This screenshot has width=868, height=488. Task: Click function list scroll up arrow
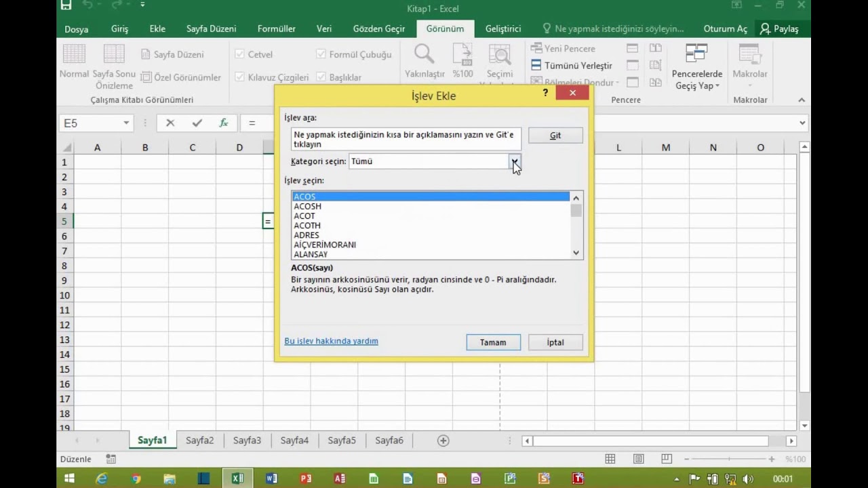point(576,198)
